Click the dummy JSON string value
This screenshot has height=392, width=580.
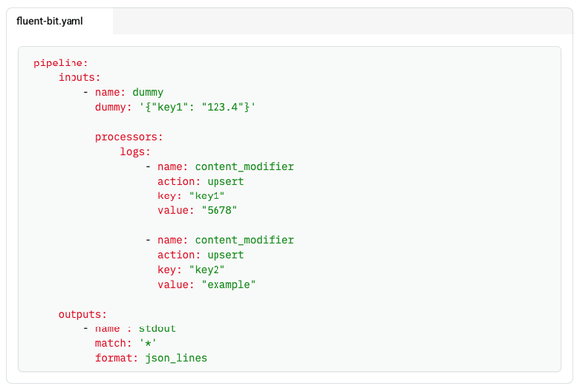click(x=198, y=107)
